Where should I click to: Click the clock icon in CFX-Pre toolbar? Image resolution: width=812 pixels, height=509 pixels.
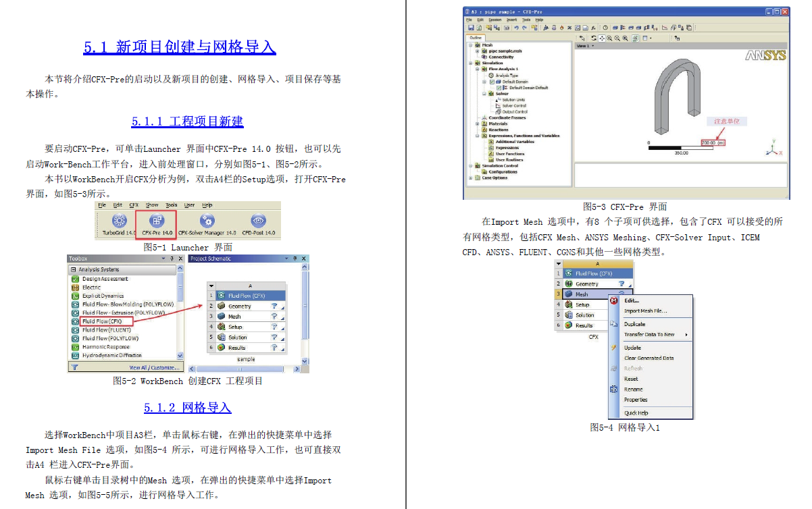point(605,28)
